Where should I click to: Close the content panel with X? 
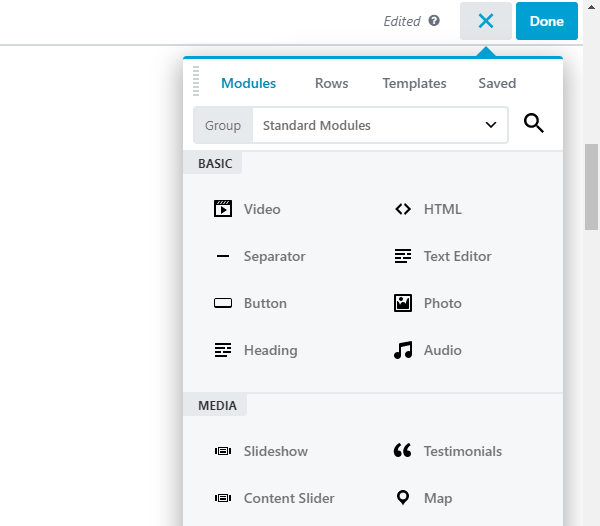click(486, 21)
